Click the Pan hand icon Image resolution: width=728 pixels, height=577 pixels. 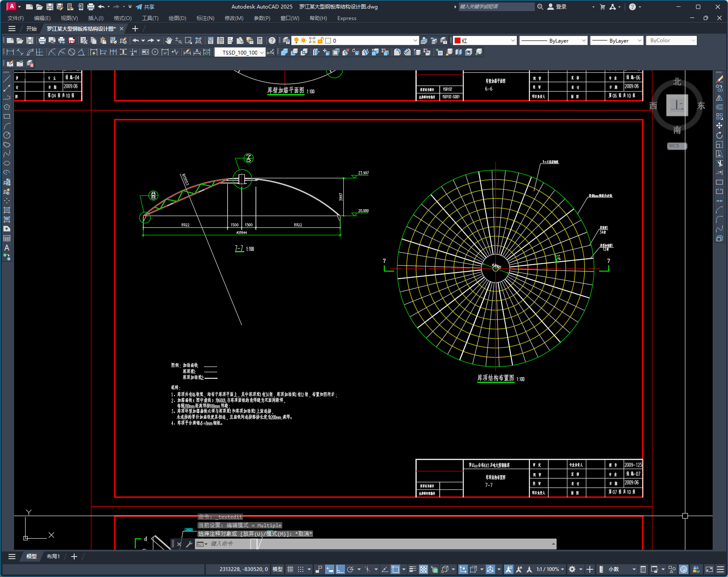pyautogui.click(x=169, y=40)
